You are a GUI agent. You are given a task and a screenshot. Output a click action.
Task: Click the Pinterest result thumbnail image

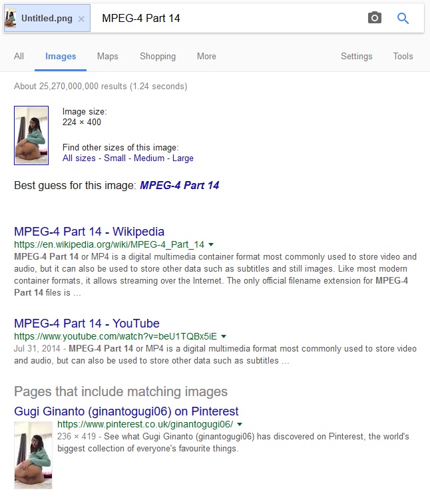(33, 455)
